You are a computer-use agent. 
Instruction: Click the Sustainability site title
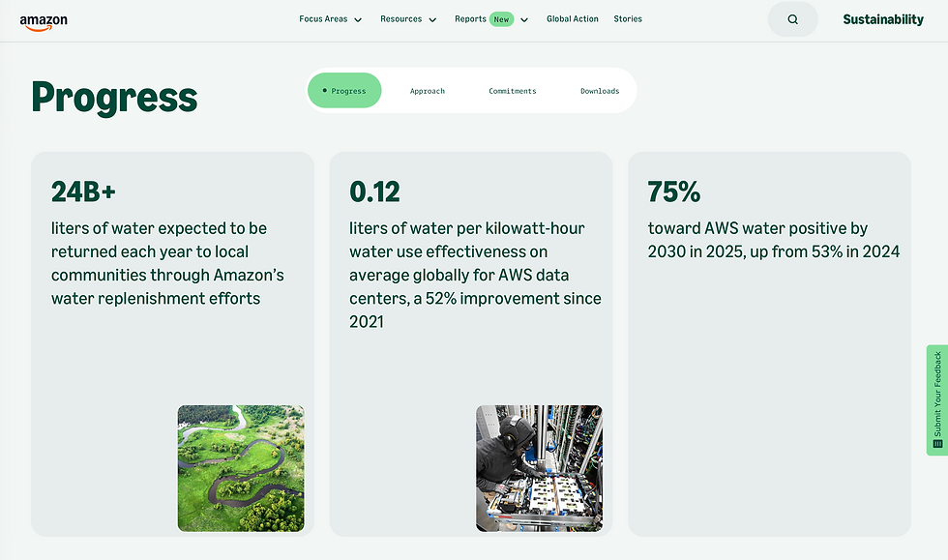[883, 19]
